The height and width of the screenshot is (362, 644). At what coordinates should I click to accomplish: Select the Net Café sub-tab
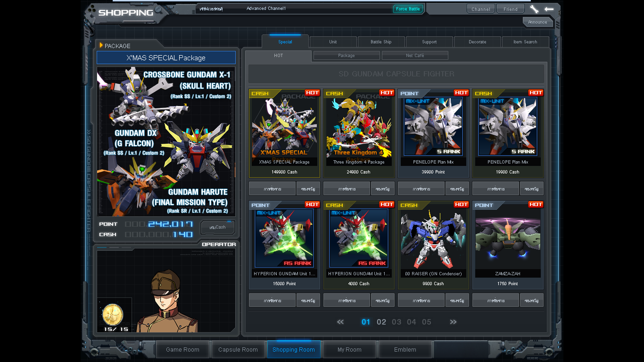click(415, 56)
